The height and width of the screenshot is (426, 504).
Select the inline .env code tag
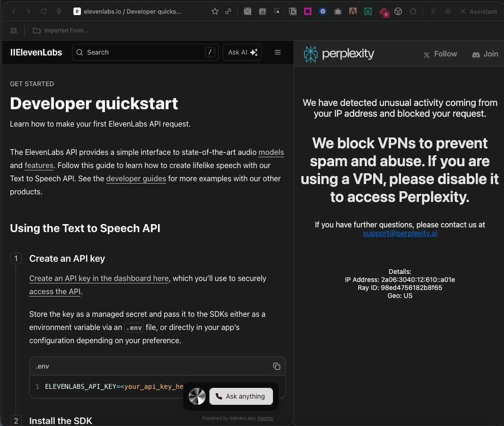click(x=134, y=328)
